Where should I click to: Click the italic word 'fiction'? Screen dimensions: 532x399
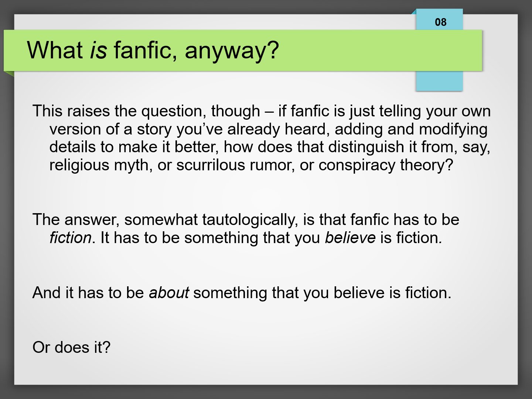[70, 238]
